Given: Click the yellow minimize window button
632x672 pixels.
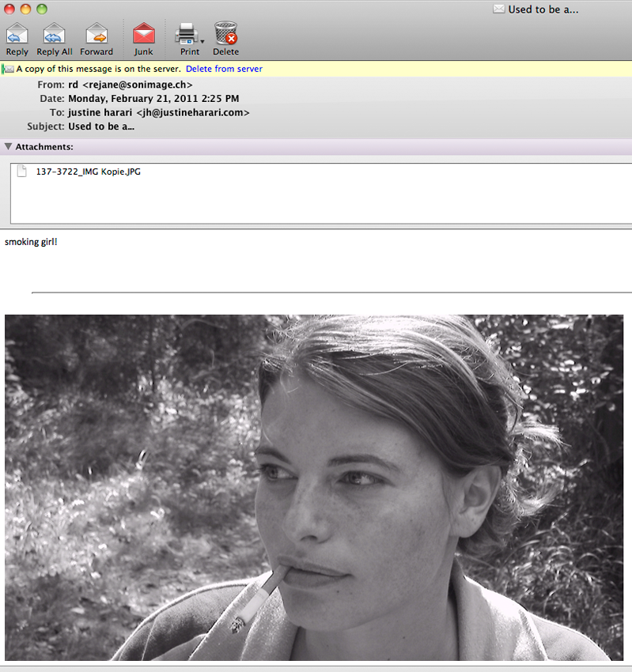Looking at the screenshot, I should (x=26, y=9).
